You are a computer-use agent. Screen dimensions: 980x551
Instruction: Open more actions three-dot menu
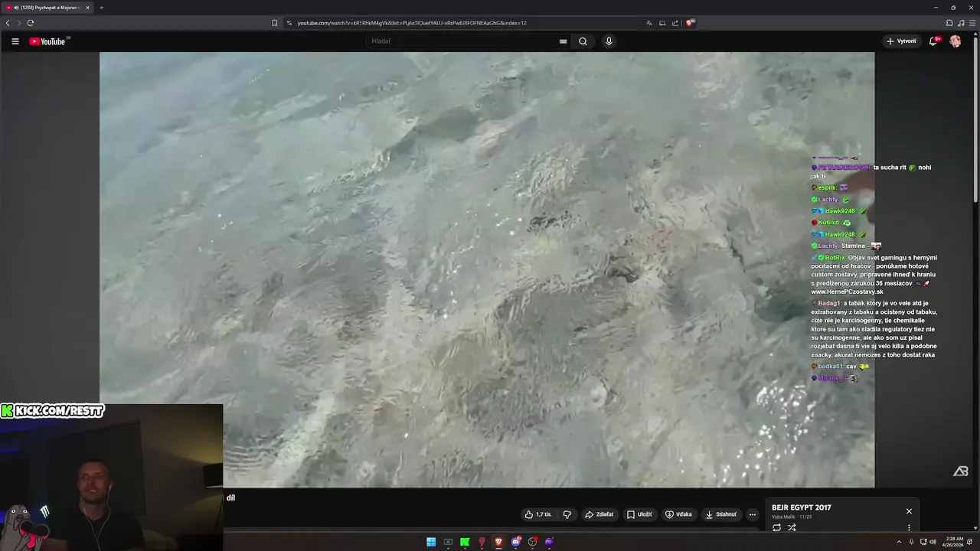(752, 514)
